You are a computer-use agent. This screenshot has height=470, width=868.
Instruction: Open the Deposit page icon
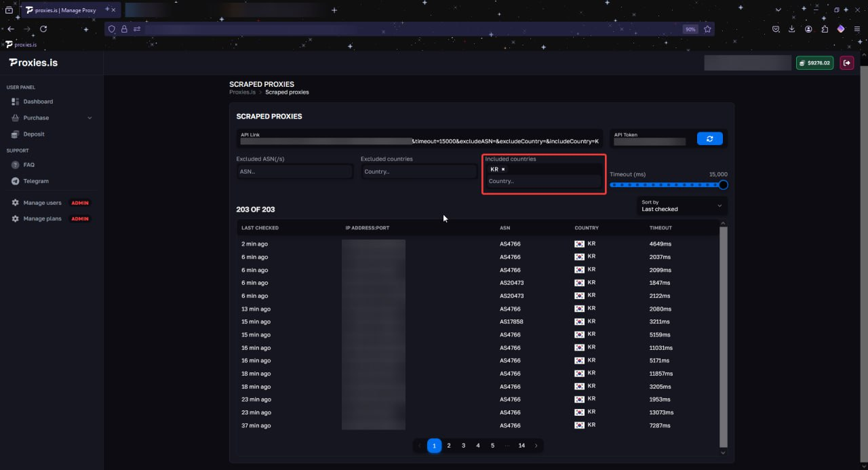(x=15, y=134)
